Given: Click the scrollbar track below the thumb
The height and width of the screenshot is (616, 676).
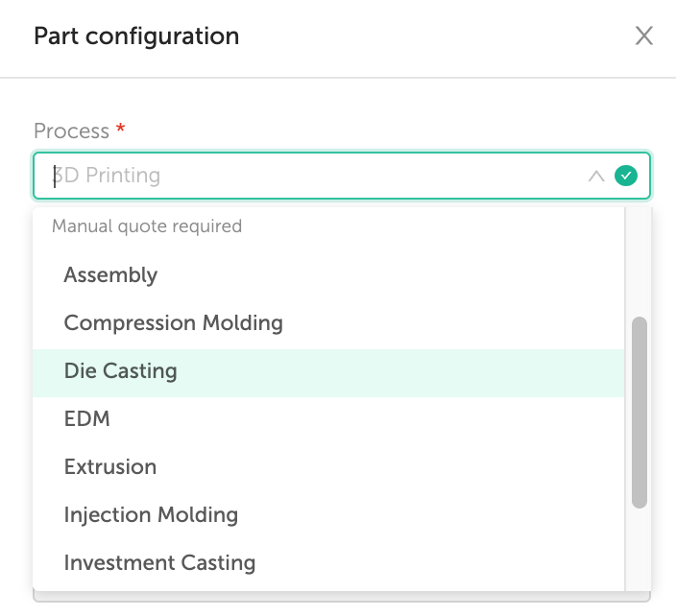Looking at the screenshot, I should tap(639, 550).
